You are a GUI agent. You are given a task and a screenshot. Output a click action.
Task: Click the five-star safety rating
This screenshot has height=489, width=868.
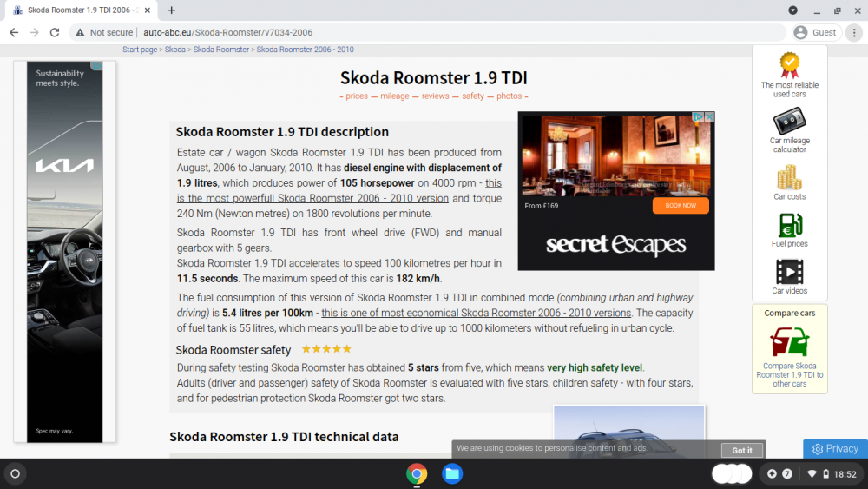[x=326, y=349]
